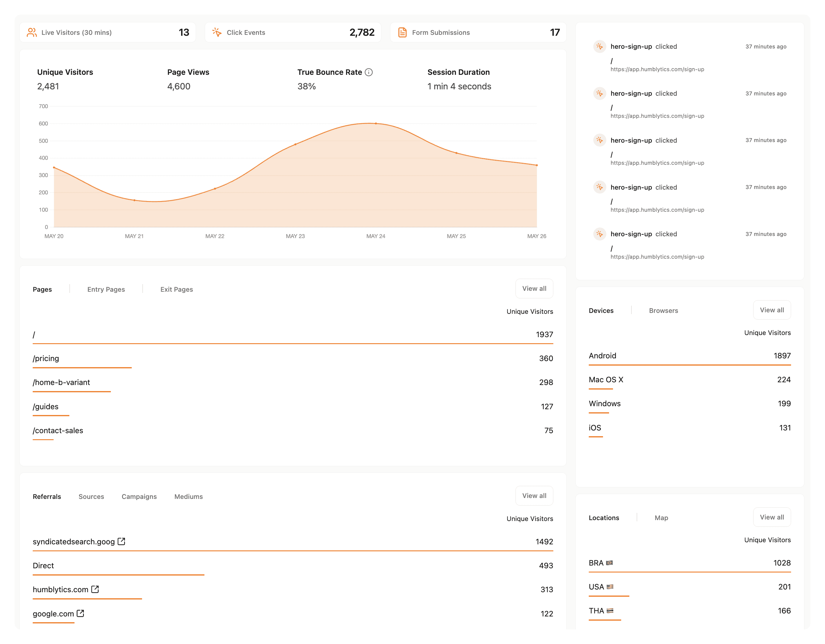This screenshot has height=644, width=825.
Task: Click the MAY 21 chart data point
Action: [134, 200]
